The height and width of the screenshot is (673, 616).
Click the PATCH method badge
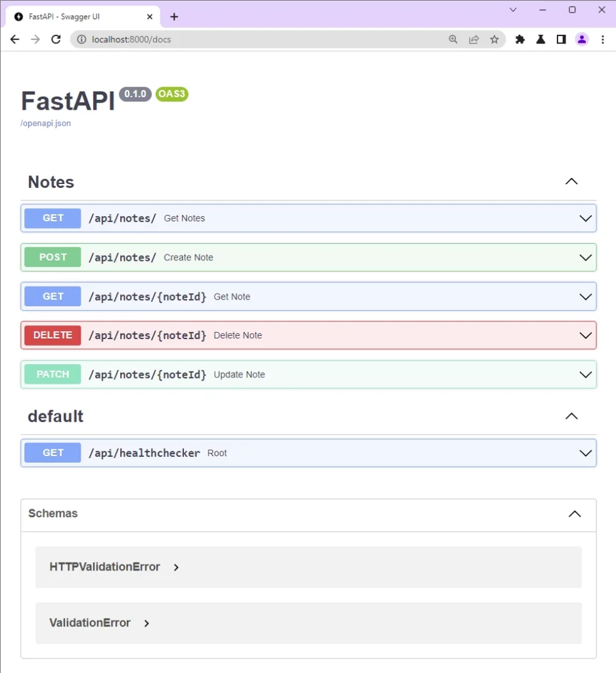[x=53, y=374]
